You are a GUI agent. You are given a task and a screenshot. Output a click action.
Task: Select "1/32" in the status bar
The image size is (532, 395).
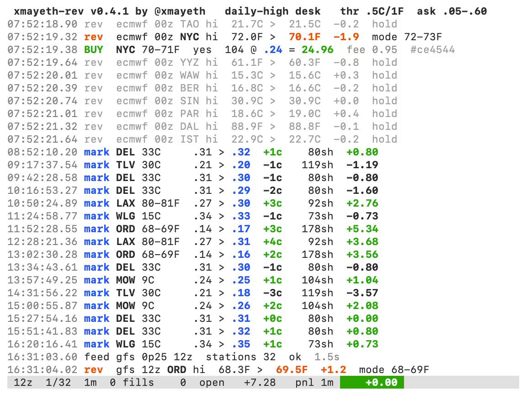tap(59, 383)
